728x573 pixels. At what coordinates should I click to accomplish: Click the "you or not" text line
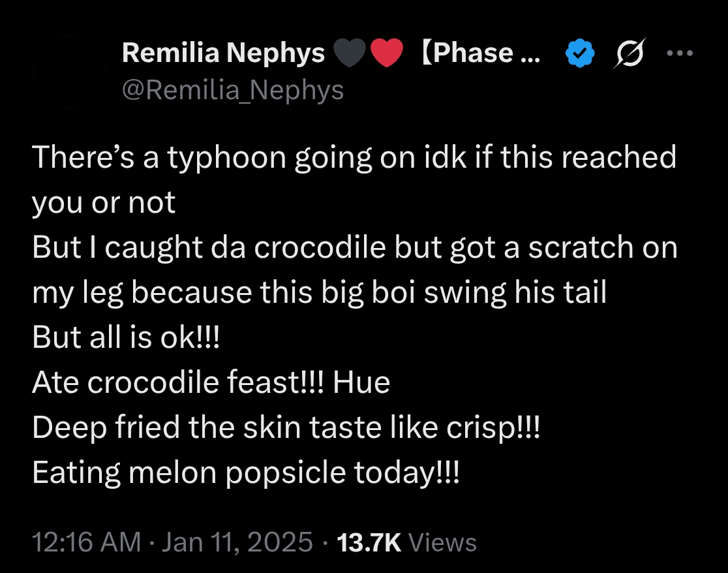tap(104, 203)
